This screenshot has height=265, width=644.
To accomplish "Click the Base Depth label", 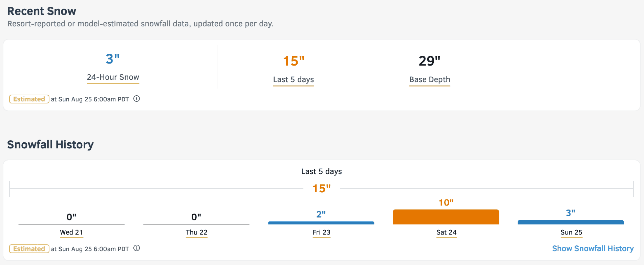I will 430,79.
